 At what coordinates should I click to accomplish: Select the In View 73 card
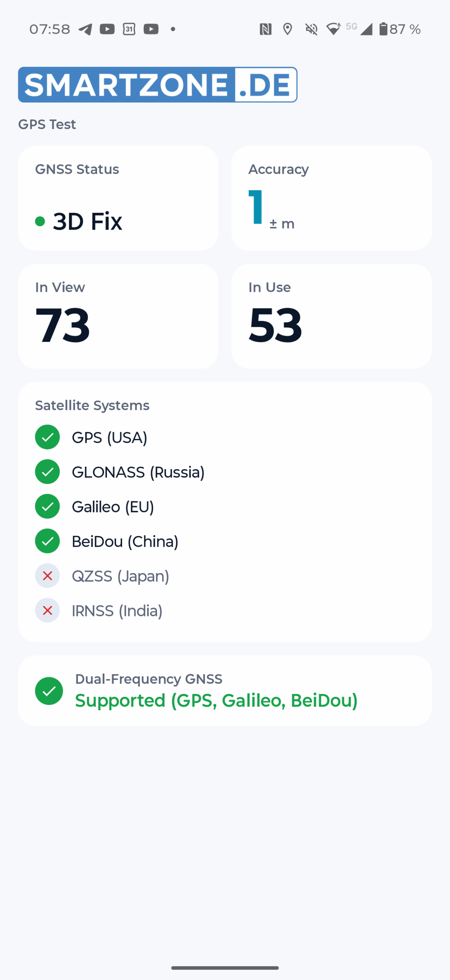click(118, 316)
